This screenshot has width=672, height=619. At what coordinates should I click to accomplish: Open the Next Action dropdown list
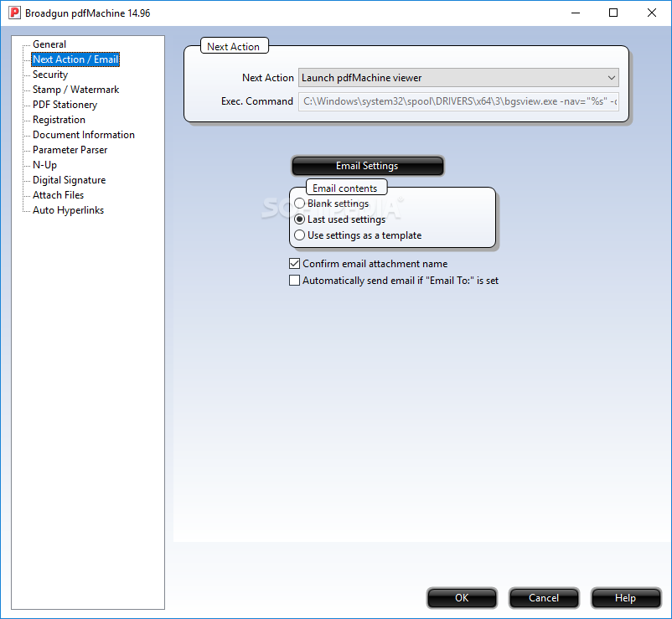458,78
